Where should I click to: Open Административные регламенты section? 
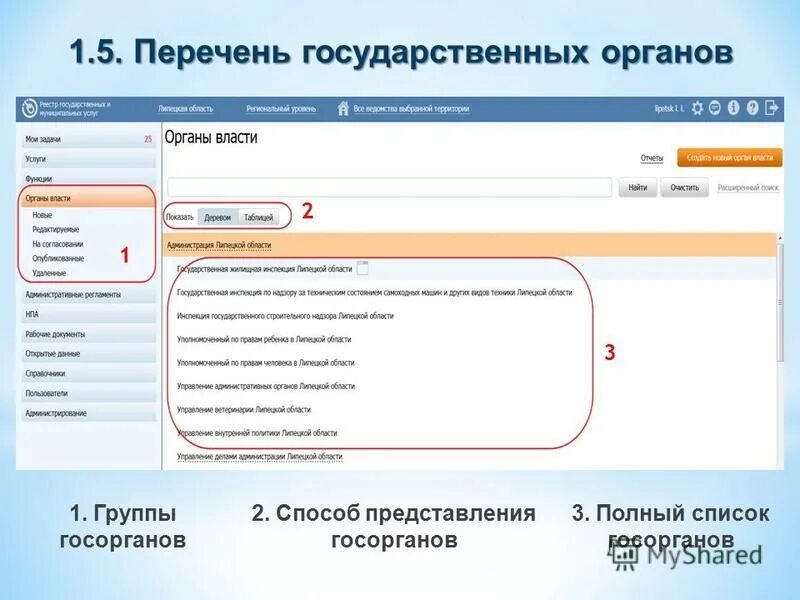(x=89, y=295)
